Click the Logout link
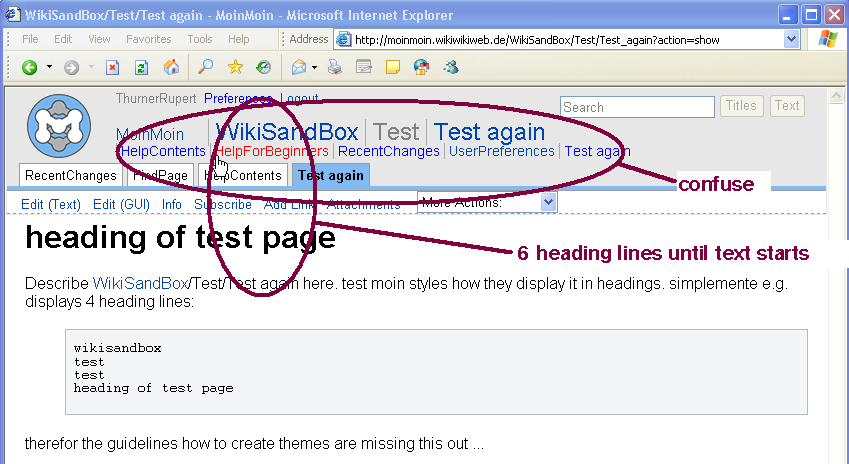Image resolution: width=849 pixels, height=464 pixels. pyautogui.click(x=299, y=99)
